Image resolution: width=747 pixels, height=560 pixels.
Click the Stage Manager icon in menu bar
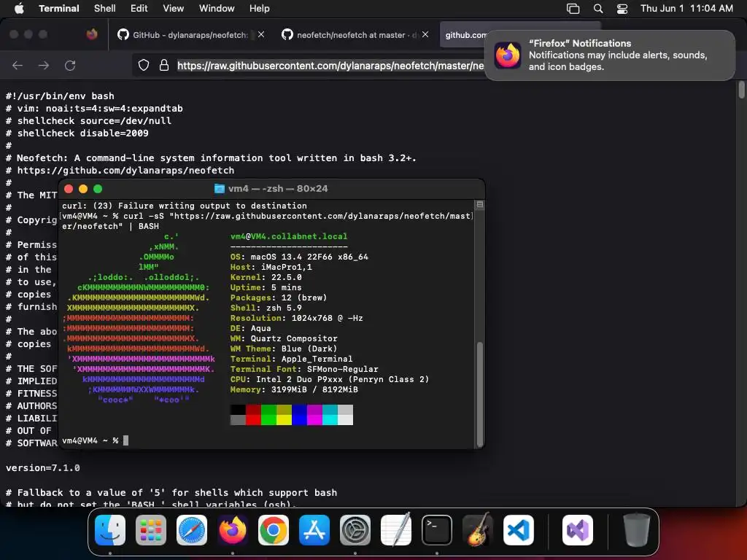(x=573, y=9)
